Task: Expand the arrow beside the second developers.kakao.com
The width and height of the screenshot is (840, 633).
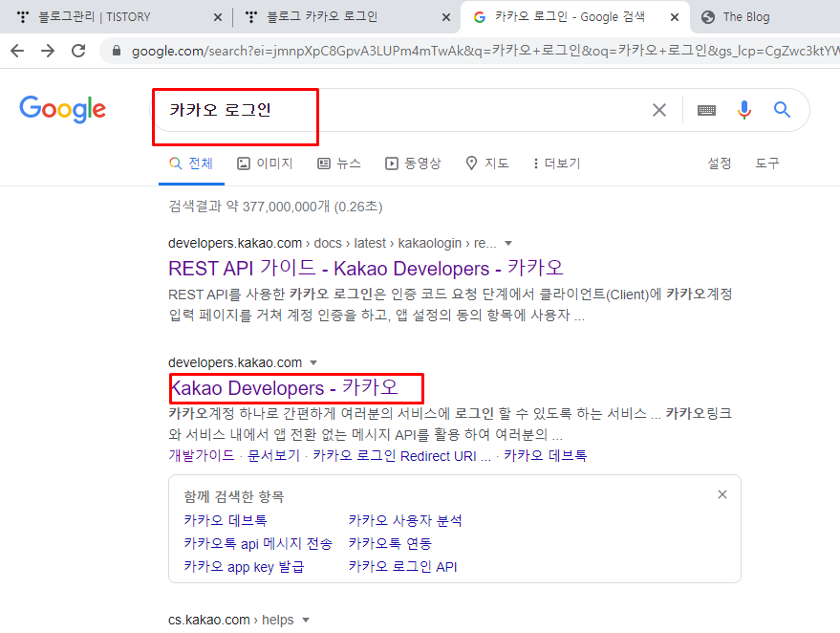Action: tap(313, 362)
